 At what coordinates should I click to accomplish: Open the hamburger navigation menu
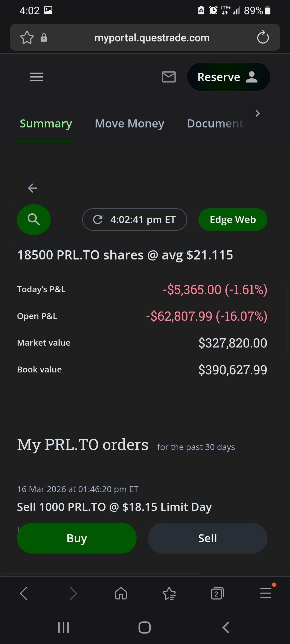37,77
